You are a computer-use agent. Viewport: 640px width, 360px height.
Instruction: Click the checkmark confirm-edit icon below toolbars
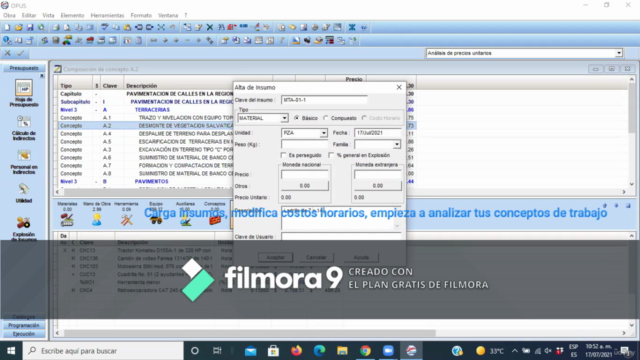pos(20,53)
